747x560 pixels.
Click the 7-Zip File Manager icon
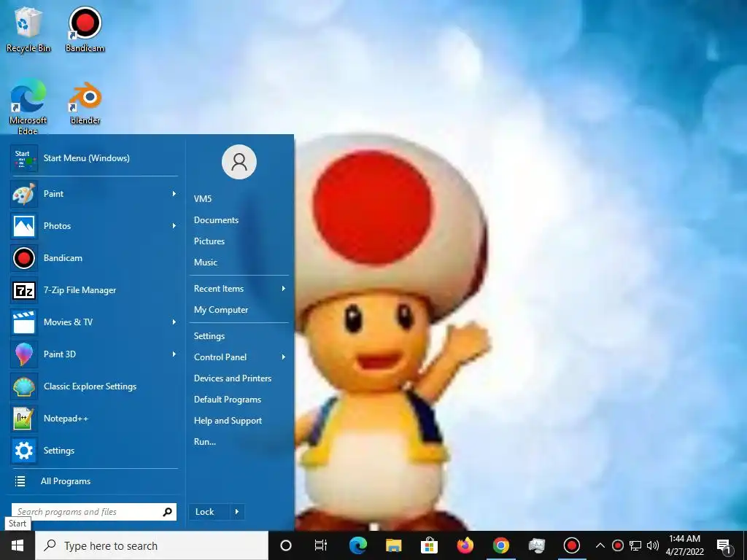(24, 290)
